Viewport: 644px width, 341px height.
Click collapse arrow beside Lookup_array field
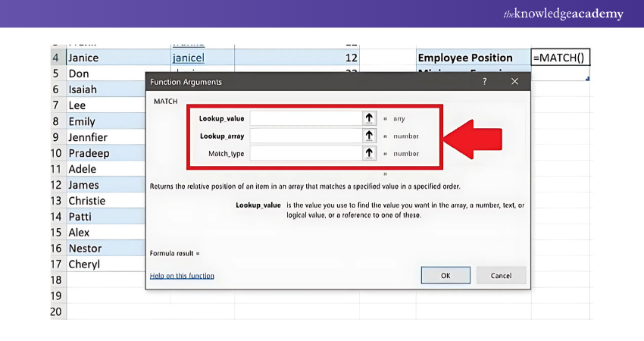(x=369, y=136)
